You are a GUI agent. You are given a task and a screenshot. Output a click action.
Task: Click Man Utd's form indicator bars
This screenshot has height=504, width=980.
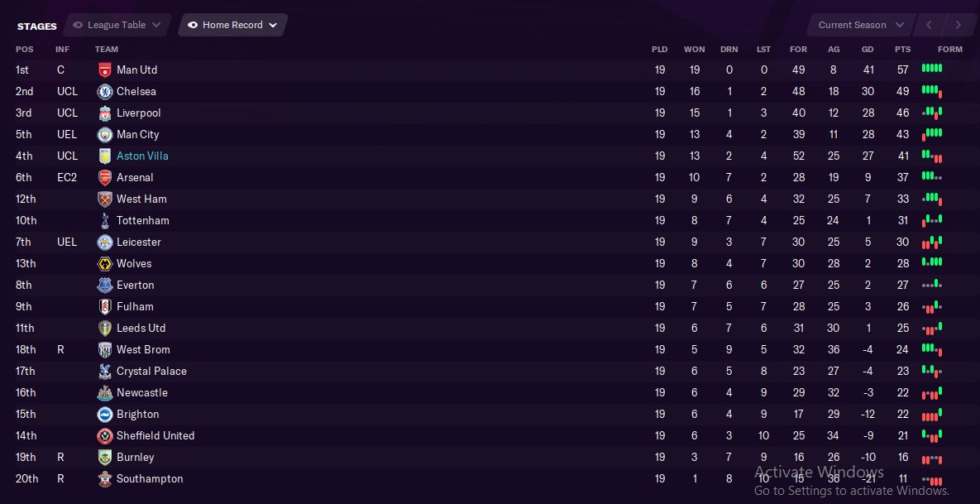point(932,70)
